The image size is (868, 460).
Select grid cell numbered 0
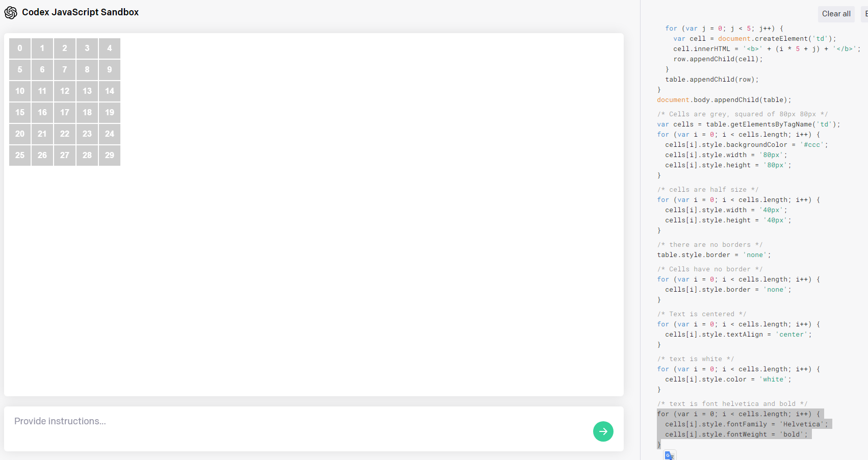pyautogui.click(x=20, y=48)
